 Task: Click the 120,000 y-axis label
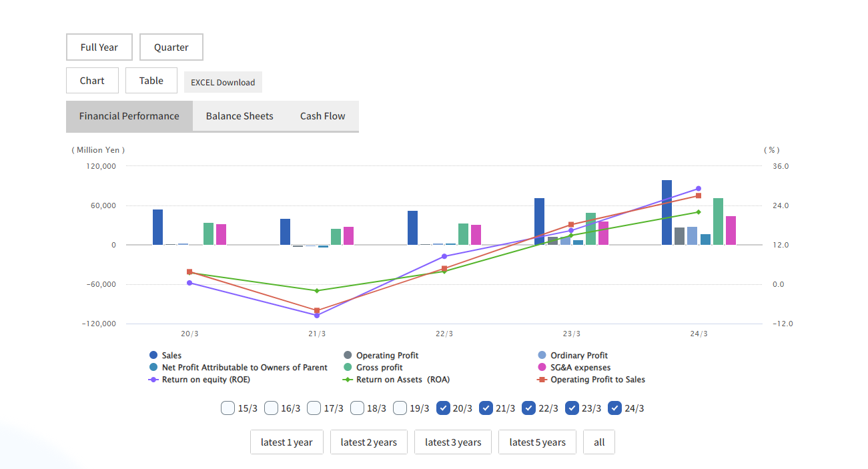pyautogui.click(x=101, y=166)
